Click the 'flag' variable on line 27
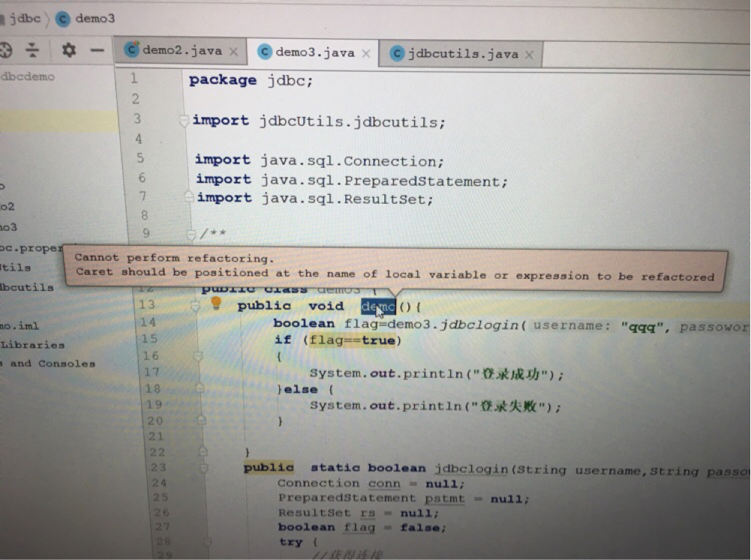 pyautogui.click(x=359, y=527)
